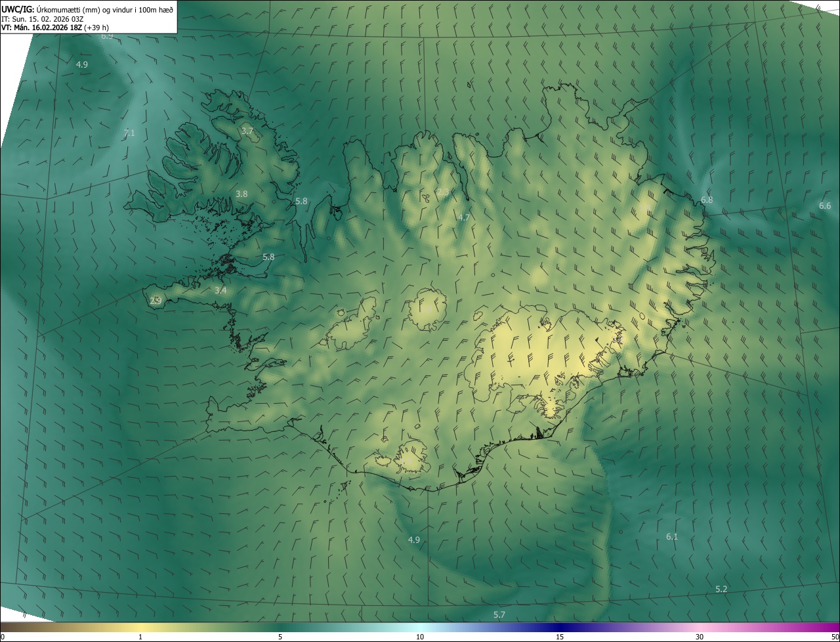
Task: Click the color scale tick labeled 5
Action: (x=280, y=637)
